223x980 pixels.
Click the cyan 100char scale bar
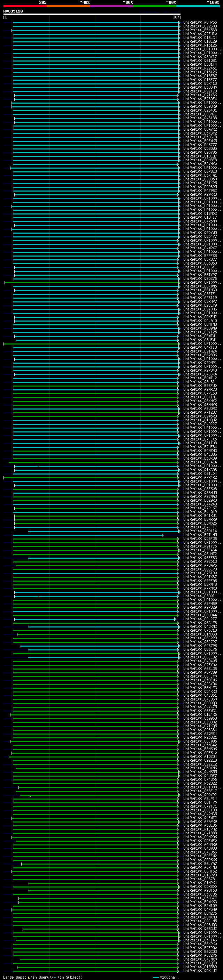point(156,977)
